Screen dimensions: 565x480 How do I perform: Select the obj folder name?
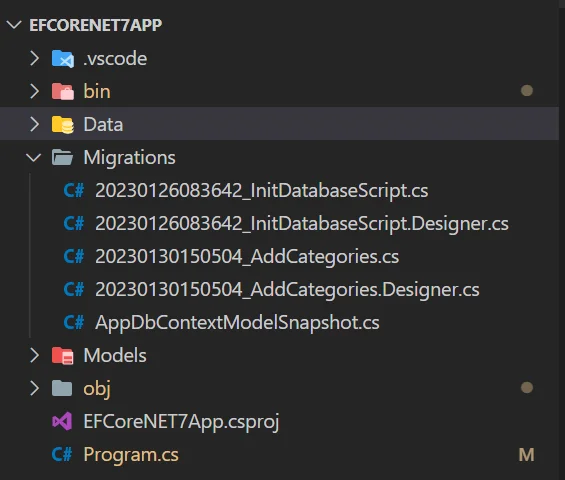(97, 390)
